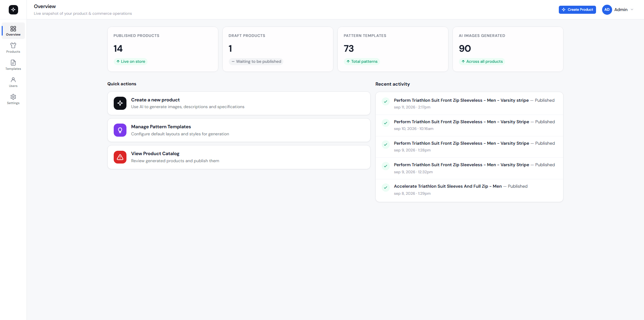
Task: Click the Accelerate Triathlon Suit Sleeves activity title
Action: pyautogui.click(x=448, y=186)
